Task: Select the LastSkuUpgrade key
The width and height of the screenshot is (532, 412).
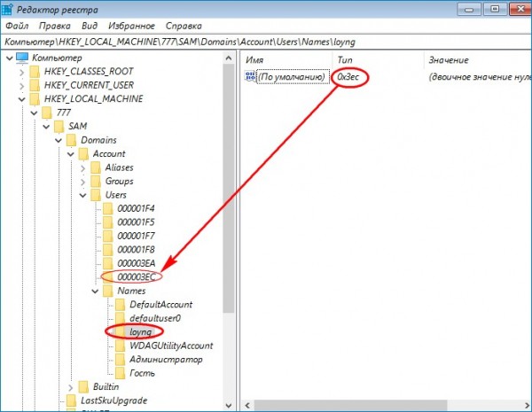Action: (114, 400)
